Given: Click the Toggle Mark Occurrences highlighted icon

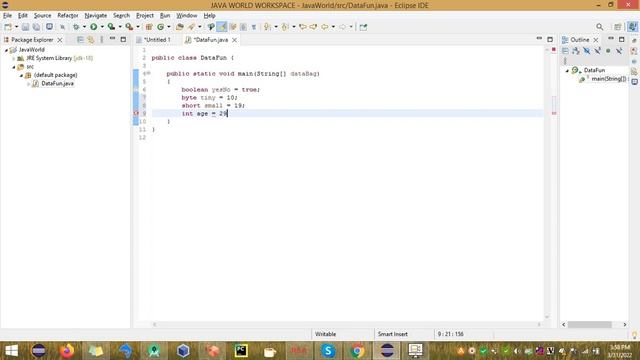Looking at the screenshot, I should [x=222, y=27].
